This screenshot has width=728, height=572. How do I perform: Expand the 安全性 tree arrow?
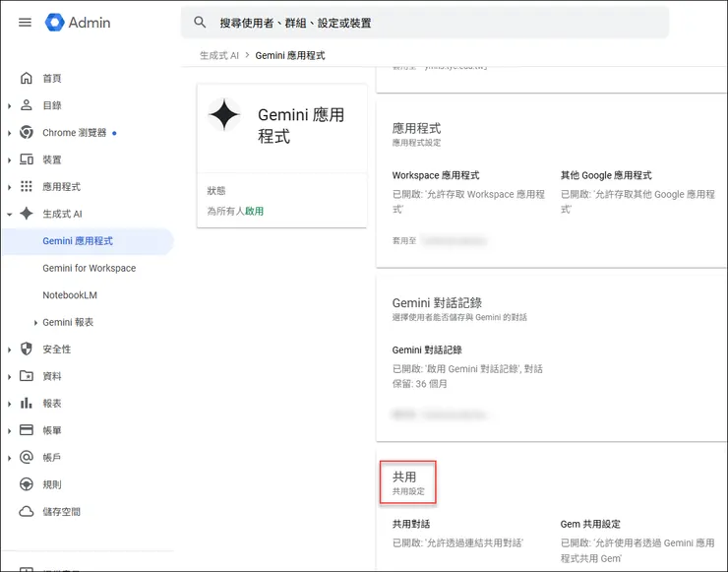coord(9,350)
